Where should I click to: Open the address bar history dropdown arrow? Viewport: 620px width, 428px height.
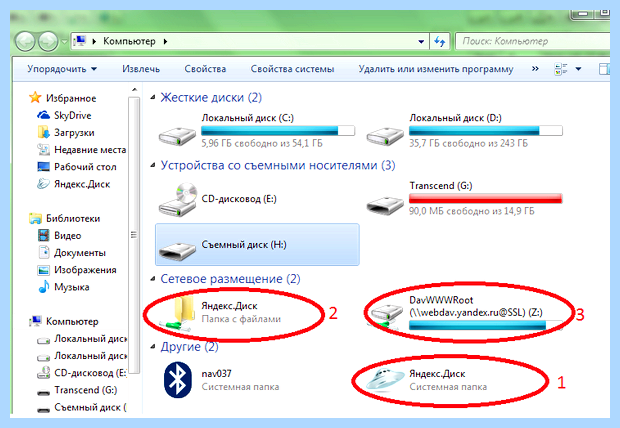tap(421, 41)
